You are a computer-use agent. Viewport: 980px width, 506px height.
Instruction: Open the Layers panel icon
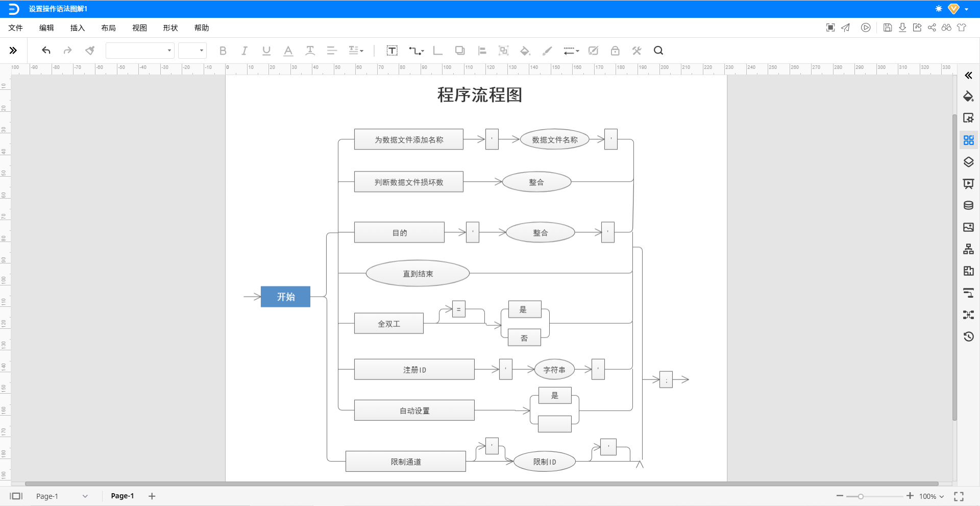point(969,162)
